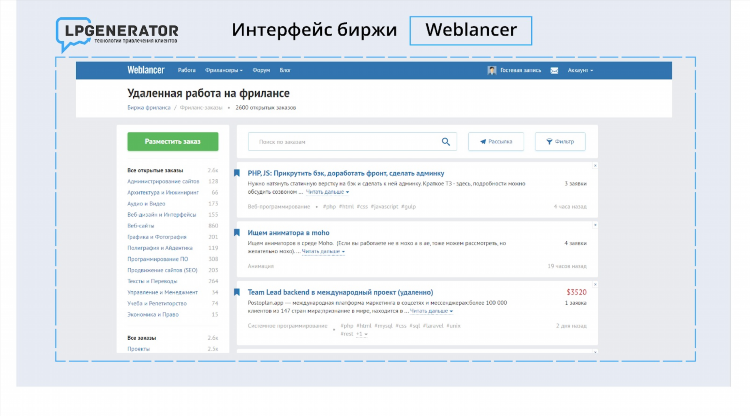The height and width of the screenshot is (416, 750).
Task: Expand Читать дальше in the moho animator order
Action: 323,252
